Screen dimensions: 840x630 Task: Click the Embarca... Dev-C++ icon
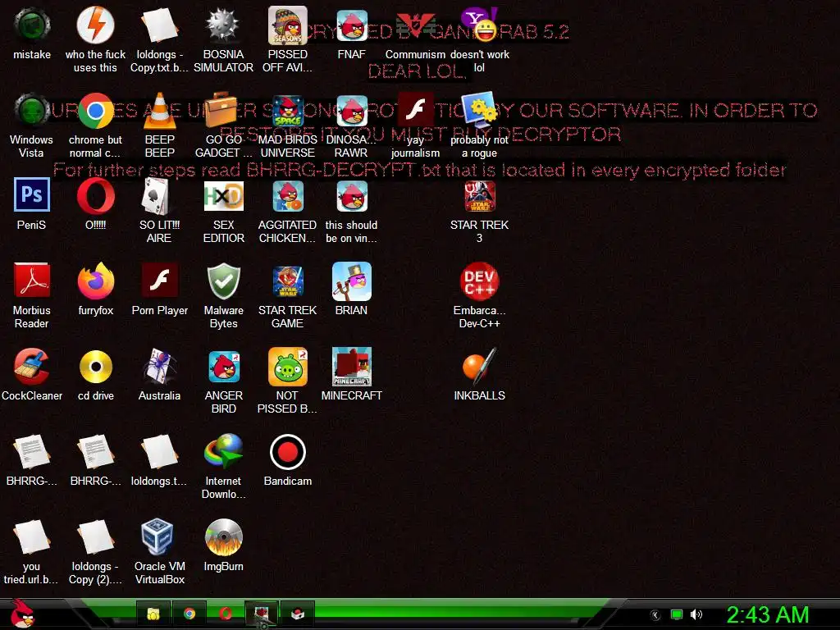[x=479, y=281]
